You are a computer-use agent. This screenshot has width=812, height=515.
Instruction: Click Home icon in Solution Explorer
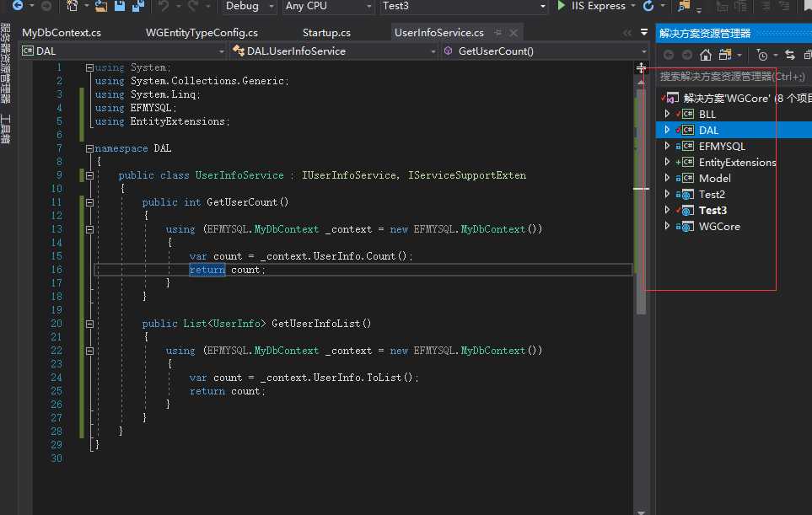705,55
